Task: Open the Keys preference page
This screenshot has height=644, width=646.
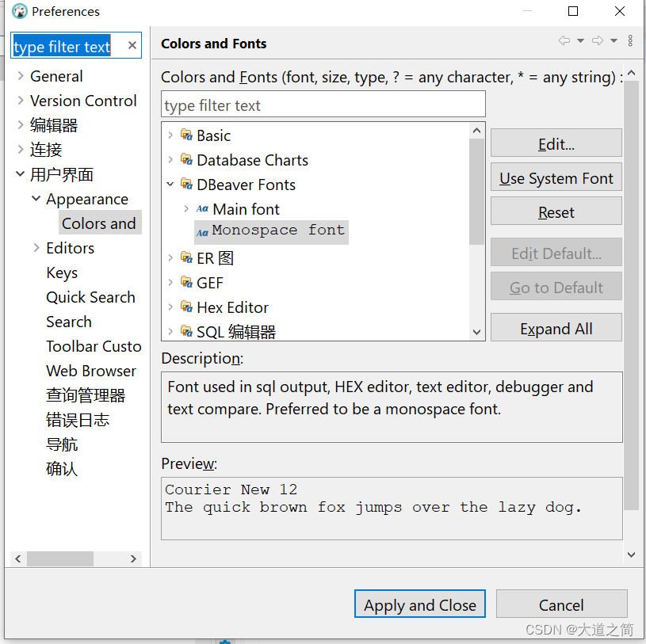Action: click(62, 272)
